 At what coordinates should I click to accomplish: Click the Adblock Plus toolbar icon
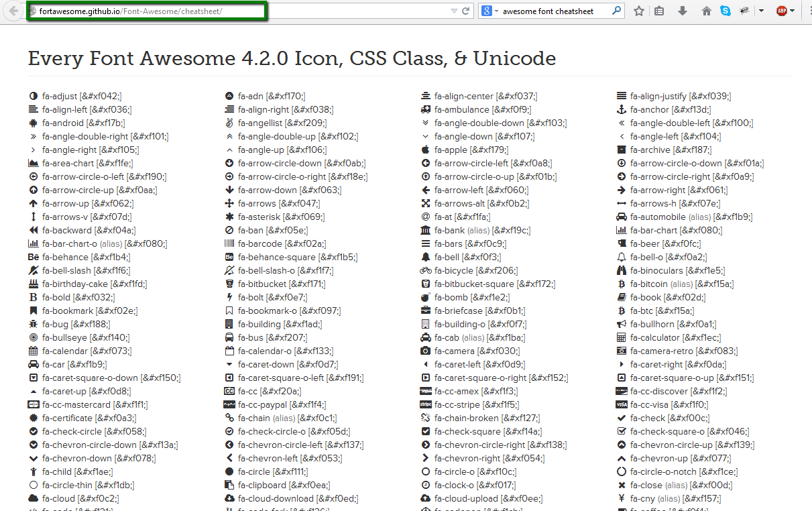tap(782, 11)
